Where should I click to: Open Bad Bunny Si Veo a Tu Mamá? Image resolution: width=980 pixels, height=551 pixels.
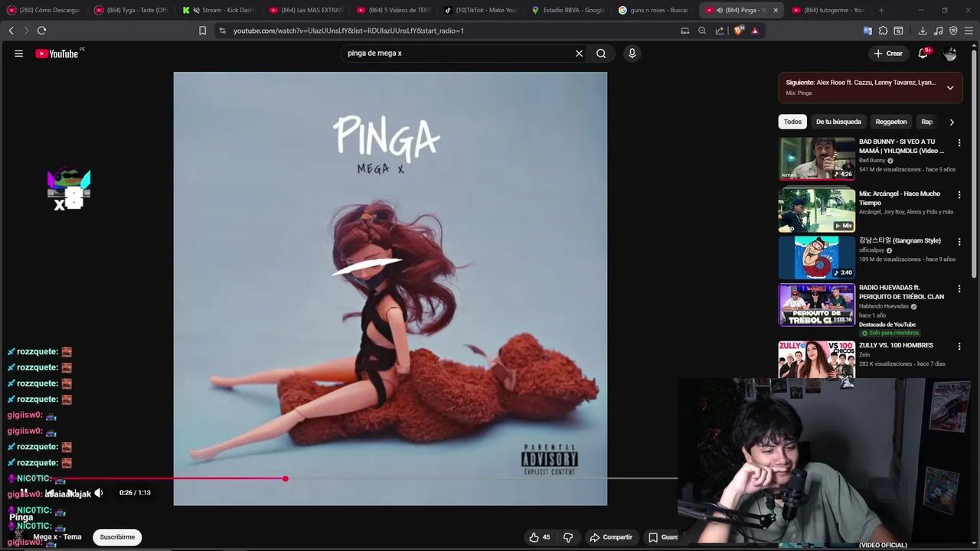pos(901,146)
